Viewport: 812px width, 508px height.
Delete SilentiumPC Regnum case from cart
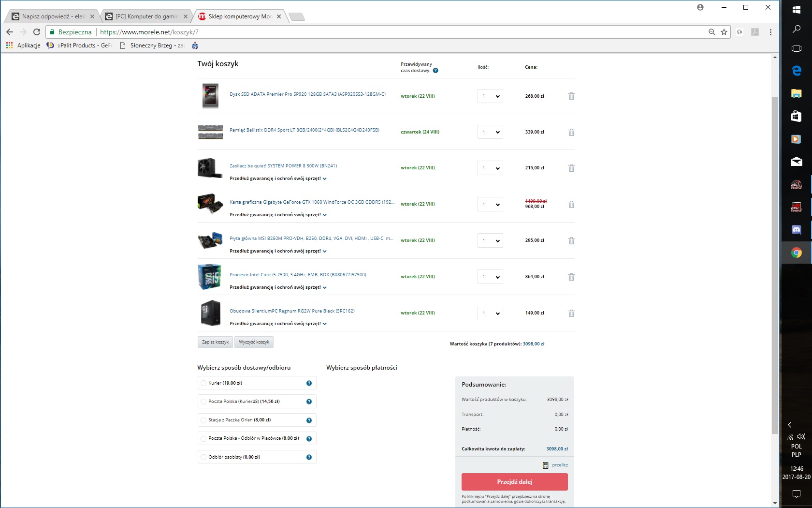(571, 313)
